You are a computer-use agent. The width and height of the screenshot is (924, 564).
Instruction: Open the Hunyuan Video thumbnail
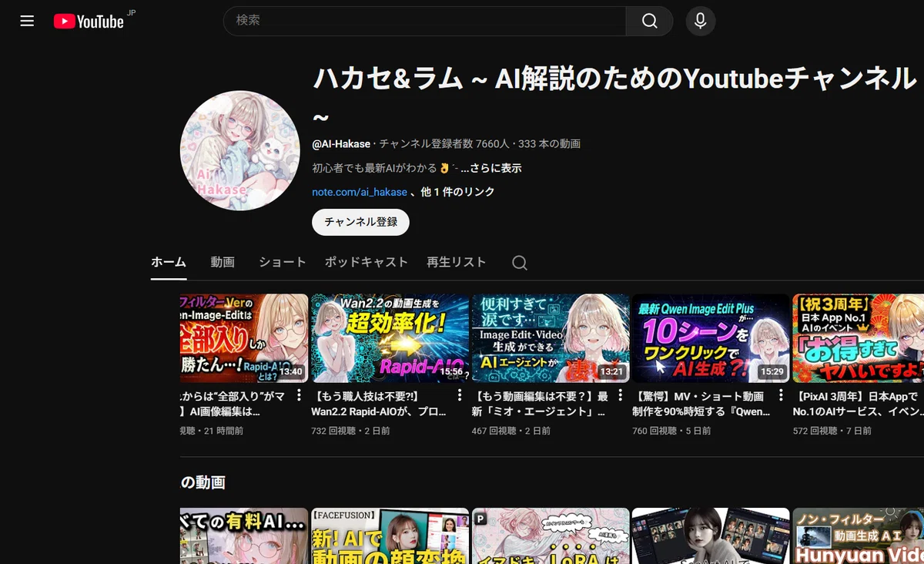(x=858, y=535)
